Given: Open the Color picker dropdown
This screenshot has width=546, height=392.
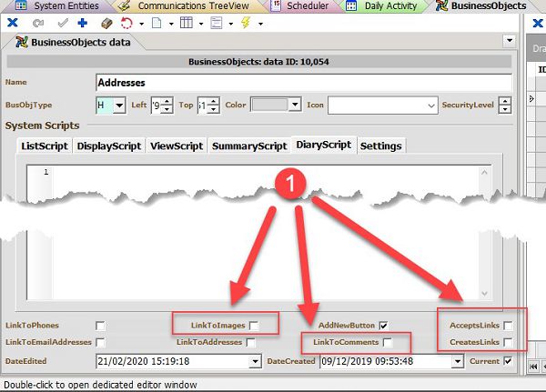Looking at the screenshot, I should point(294,106).
